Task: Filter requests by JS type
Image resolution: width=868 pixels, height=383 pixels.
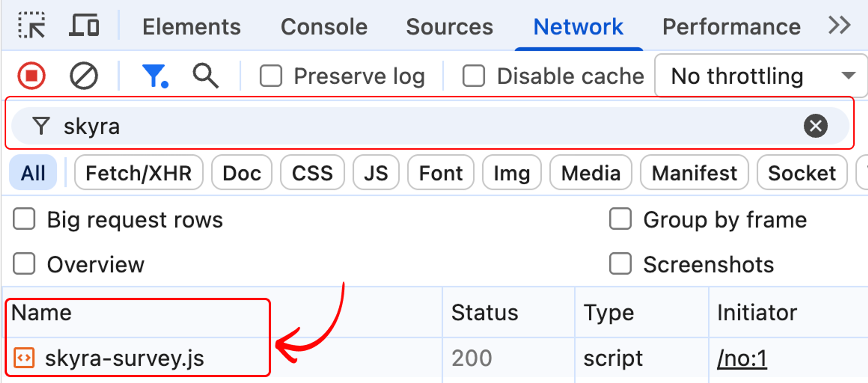Action: coord(376,173)
